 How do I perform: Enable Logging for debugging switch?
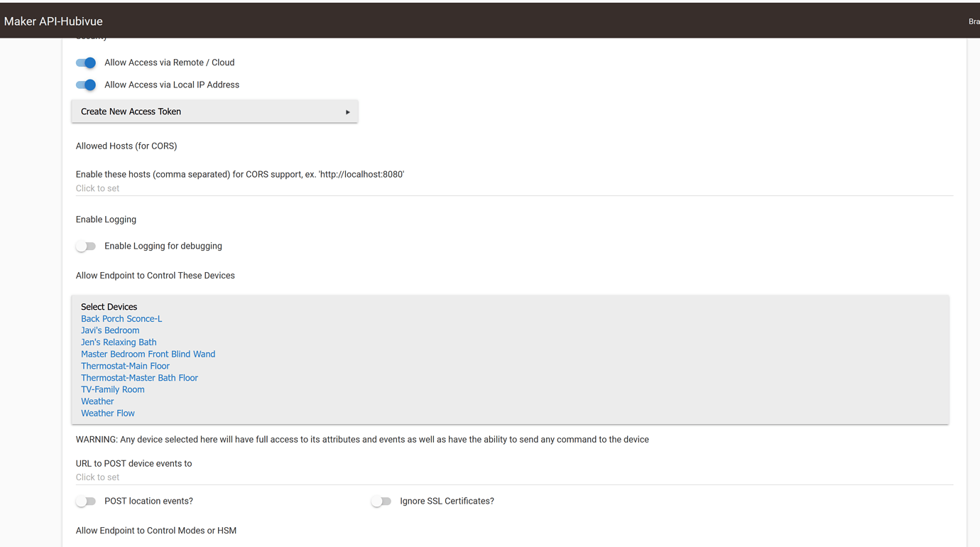pos(86,246)
